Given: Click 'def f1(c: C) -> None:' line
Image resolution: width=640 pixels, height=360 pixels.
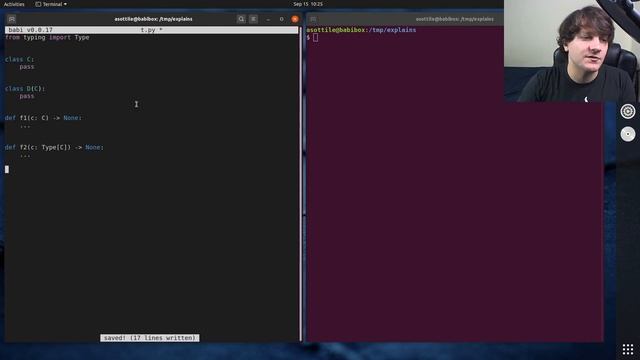Looking at the screenshot, I should tap(43, 118).
